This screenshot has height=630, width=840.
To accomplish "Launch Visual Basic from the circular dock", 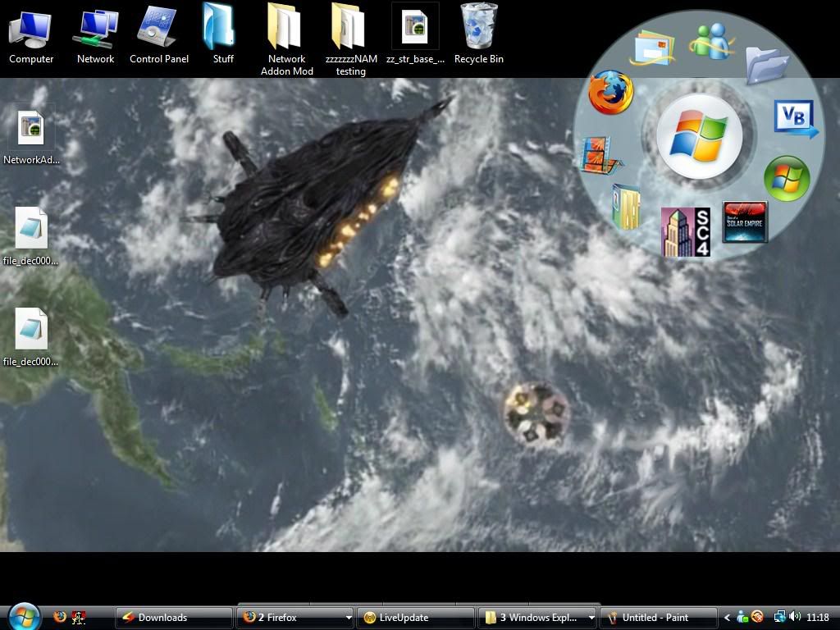I will point(796,118).
